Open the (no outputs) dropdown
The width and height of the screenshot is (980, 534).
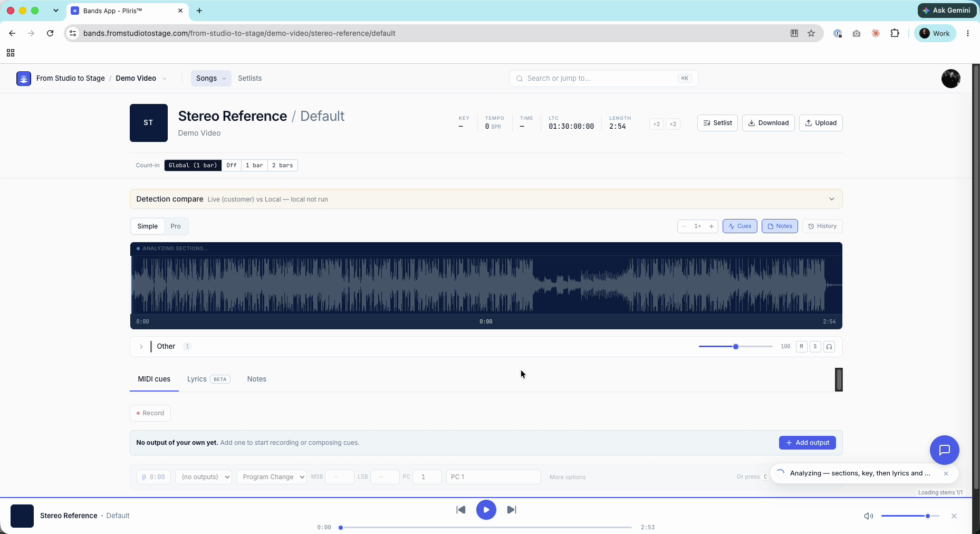coord(204,477)
